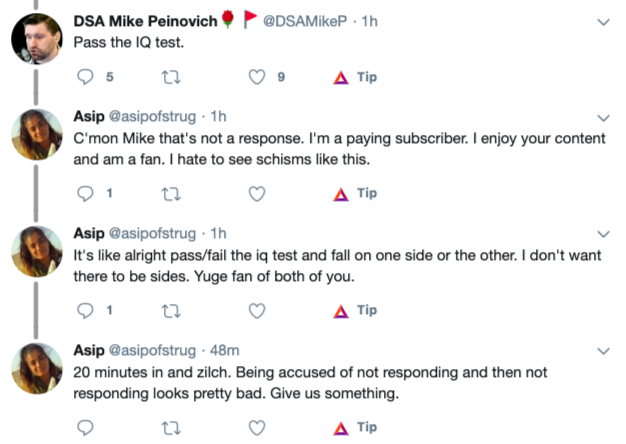Expand options on the "C'mon Mike" tweet
The width and height of the screenshot is (626, 444).
click(x=603, y=118)
